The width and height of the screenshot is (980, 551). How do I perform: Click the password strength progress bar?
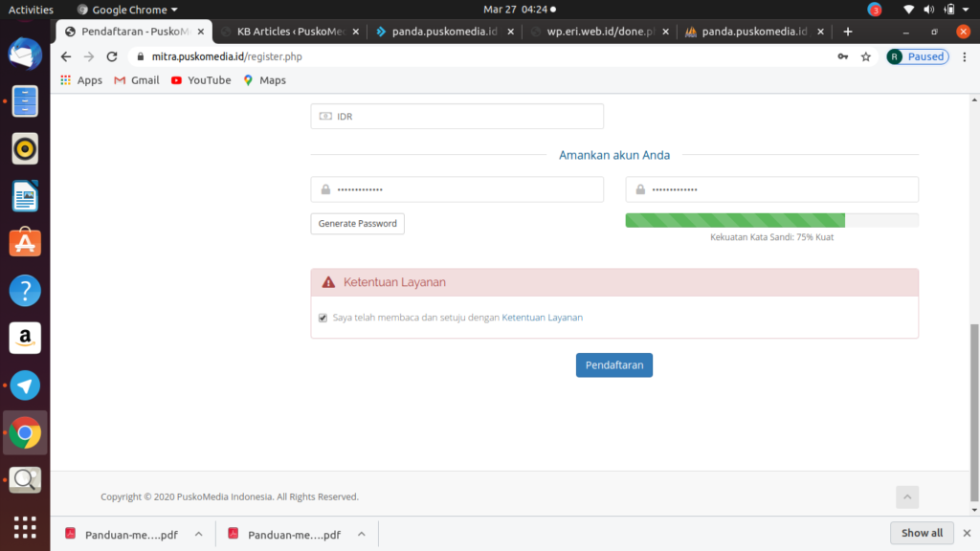click(771, 220)
